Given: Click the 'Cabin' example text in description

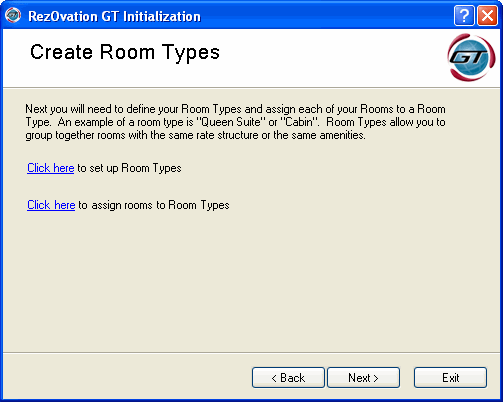Looking at the screenshot, I should click(299, 122).
